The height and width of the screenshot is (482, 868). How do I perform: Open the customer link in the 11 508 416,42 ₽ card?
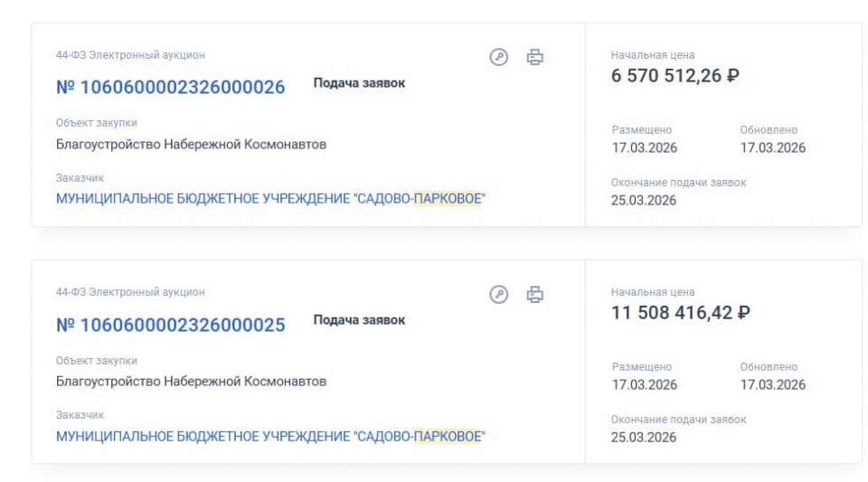[270, 437]
